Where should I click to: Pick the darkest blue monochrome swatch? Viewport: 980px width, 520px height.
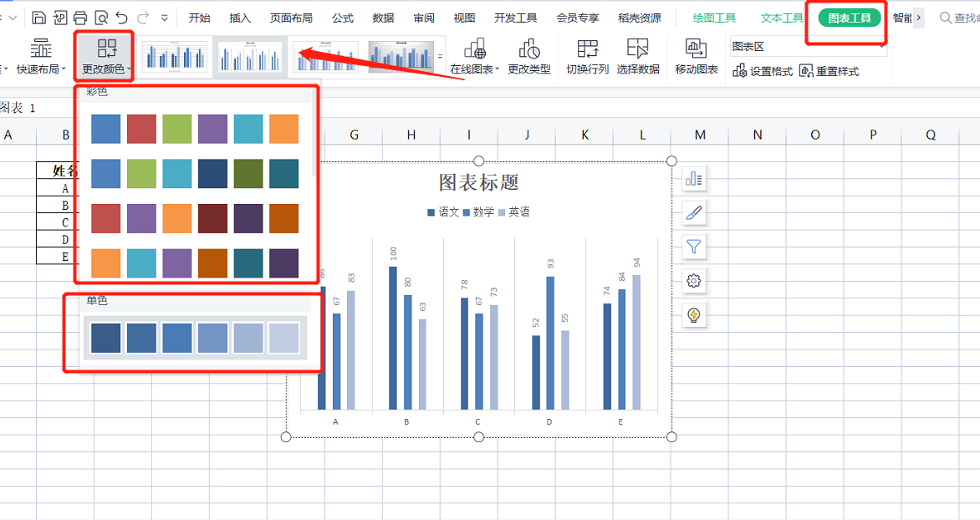pos(105,338)
